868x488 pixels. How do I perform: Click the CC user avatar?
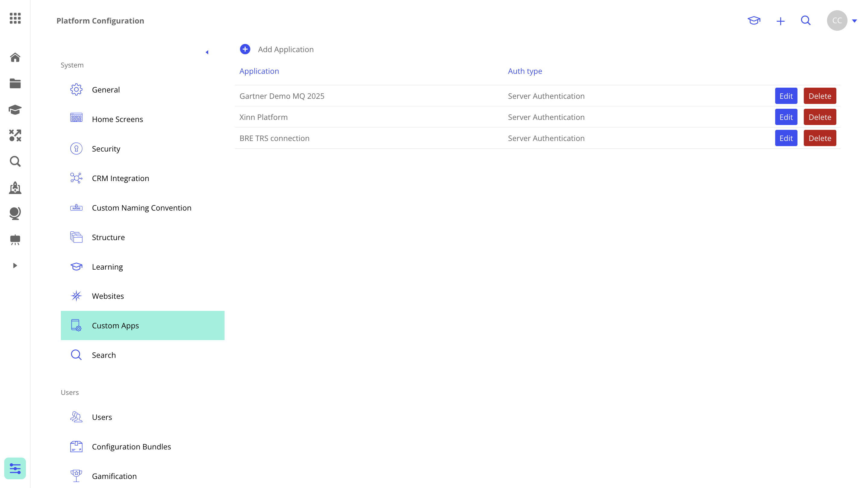pos(837,20)
